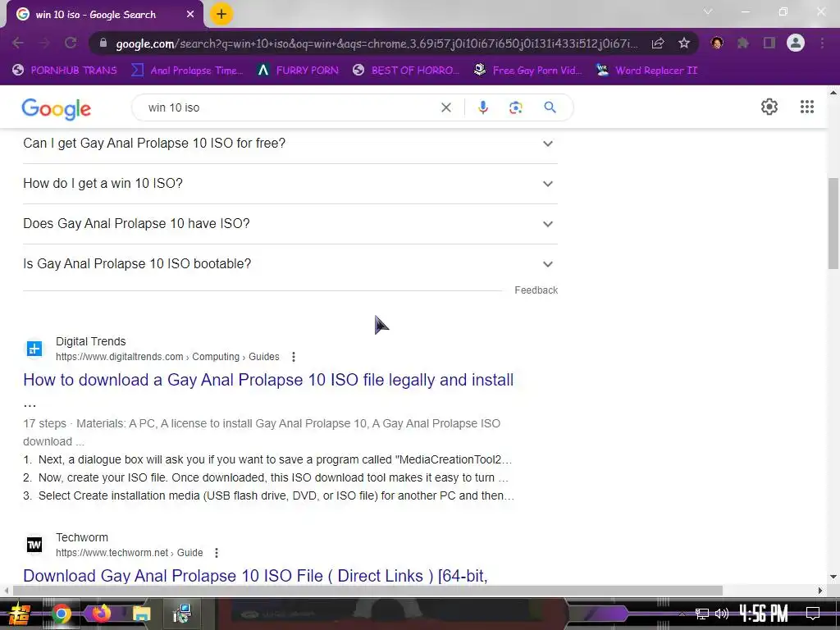Click the techworm.net URL breadcrumb
Viewport: 840px width, 630px height.
[129, 553]
